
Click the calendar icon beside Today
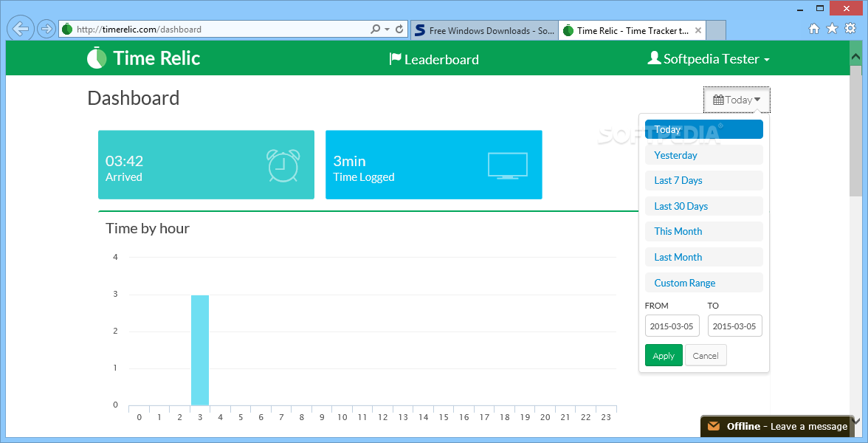[719, 100]
